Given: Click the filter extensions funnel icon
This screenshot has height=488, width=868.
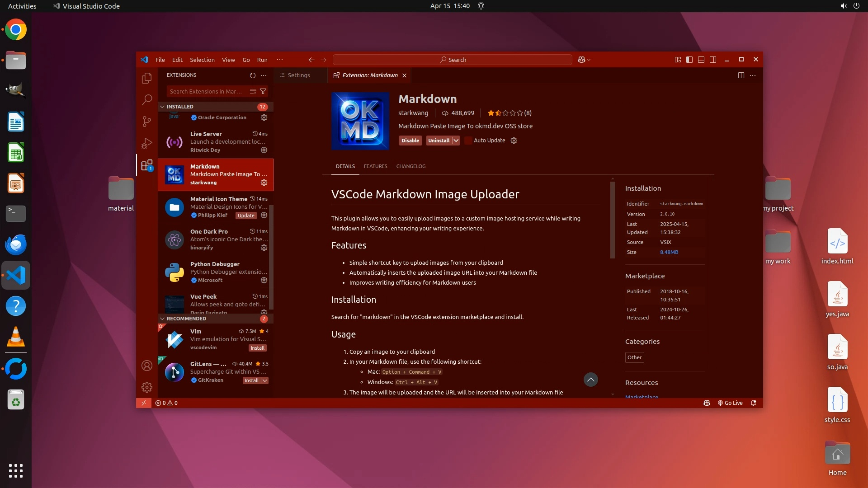Looking at the screenshot, I should coord(263,92).
